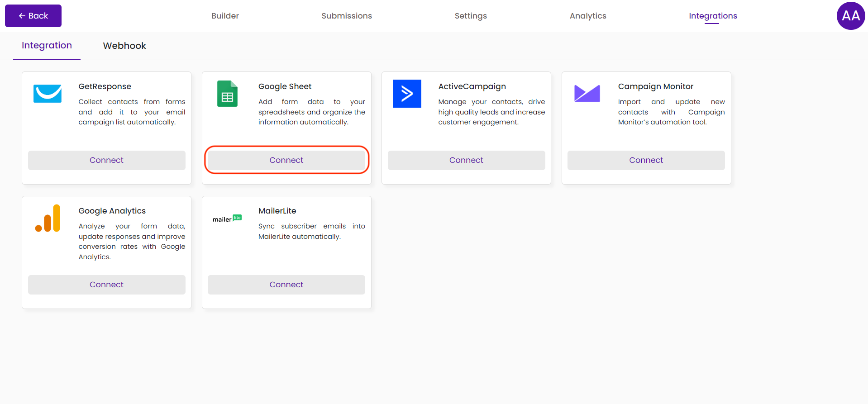The height and width of the screenshot is (404, 868).
Task: Click the GetResponse card title
Action: pyautogui.click(x=105, y=86)
